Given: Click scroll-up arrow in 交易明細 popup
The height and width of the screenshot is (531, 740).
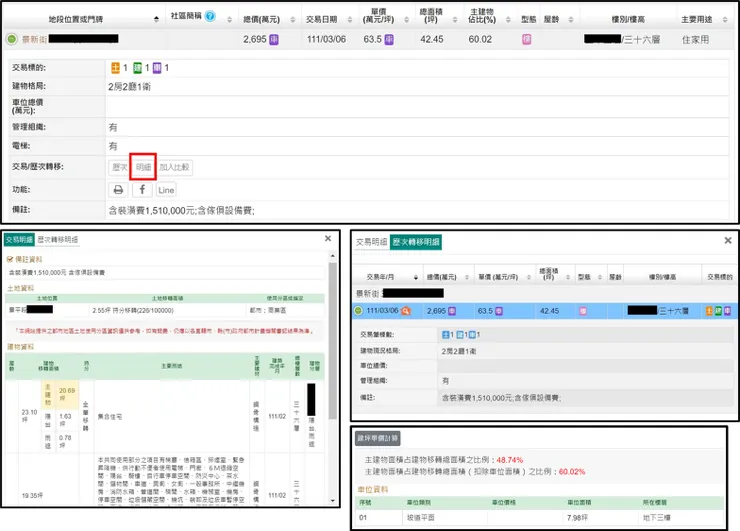Looking at the screenshot, I should (x=333, y=256).
